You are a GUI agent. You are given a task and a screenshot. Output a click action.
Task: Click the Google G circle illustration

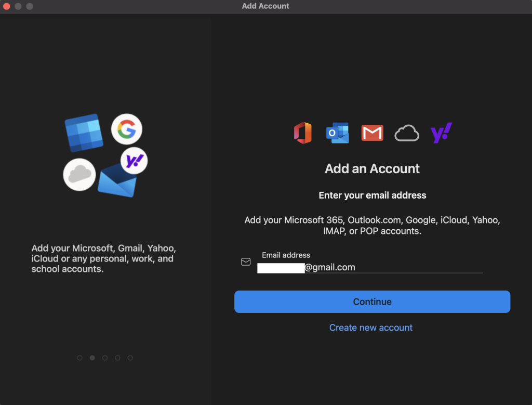click(126, 129)
